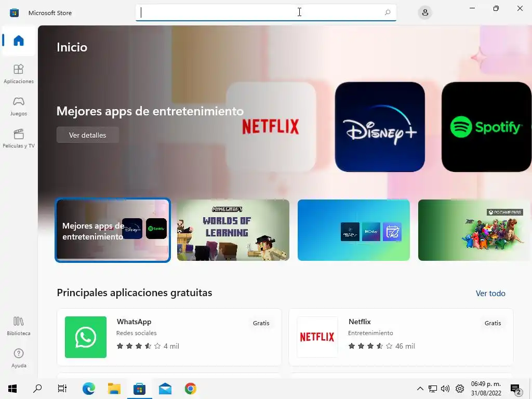Click Gratis button on WhatsApp card
This screenshot has height=399, width=532.
261,323
